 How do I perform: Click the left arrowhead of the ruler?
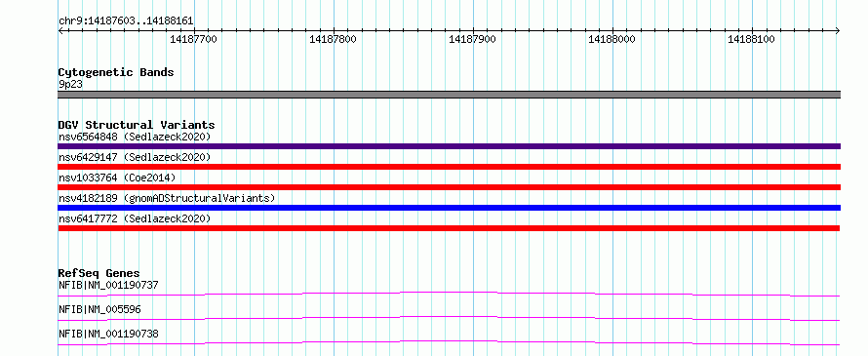tap(60, 30)
